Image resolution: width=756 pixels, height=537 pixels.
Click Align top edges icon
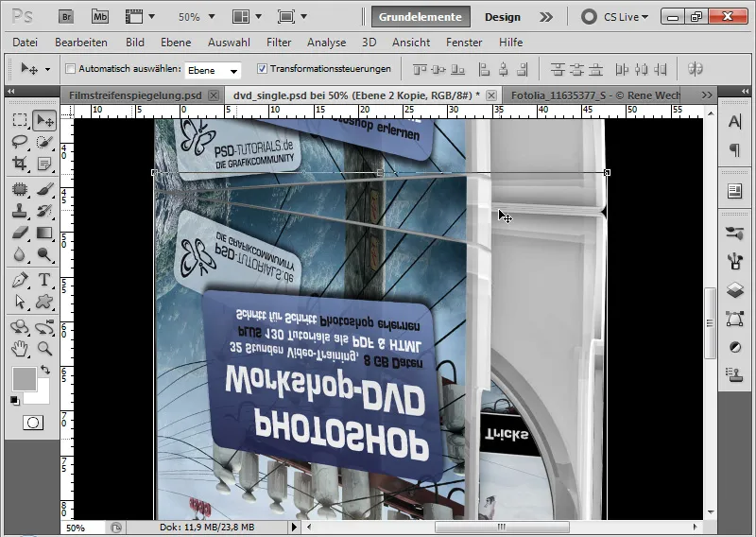coord(420,69)
